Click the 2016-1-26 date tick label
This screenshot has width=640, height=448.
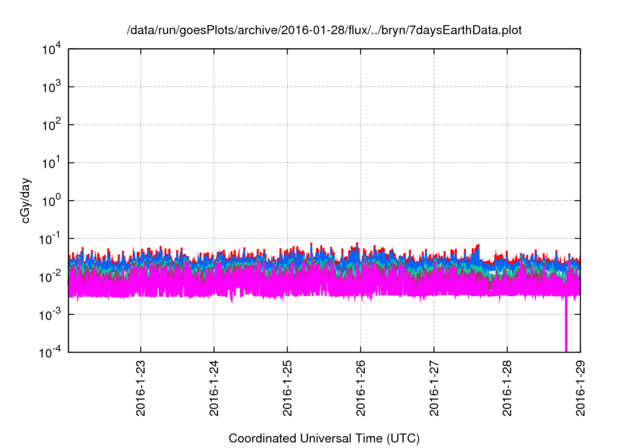pos(360,388)
